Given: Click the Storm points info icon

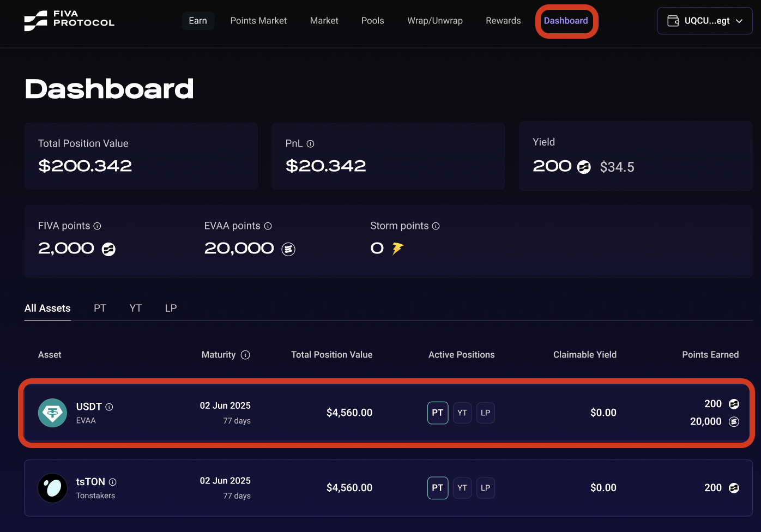Looking at the screenshot, I should 436,226.
